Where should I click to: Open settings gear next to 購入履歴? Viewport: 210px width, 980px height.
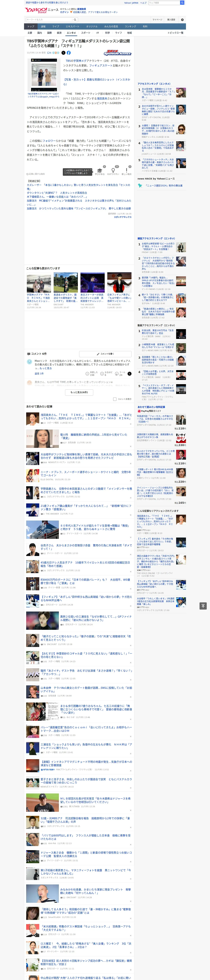pyautogui.click(x=182, y=20)
